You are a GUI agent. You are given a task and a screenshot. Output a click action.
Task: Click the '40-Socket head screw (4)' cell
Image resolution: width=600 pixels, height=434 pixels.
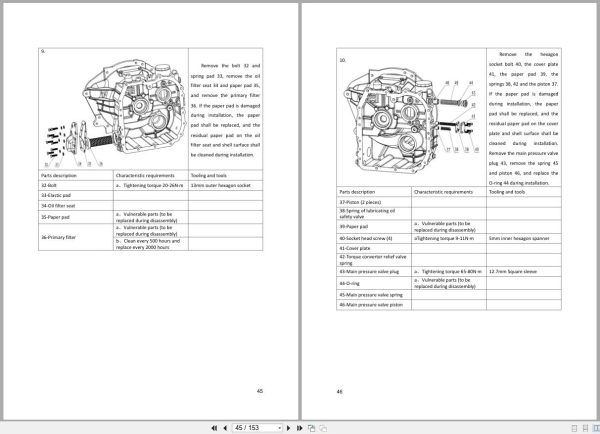[374, 238]
